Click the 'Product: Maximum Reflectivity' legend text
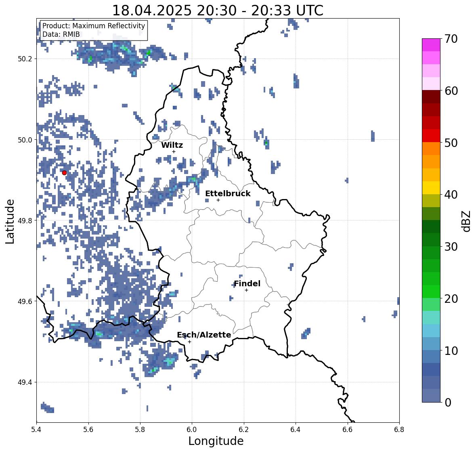 pos(94,26)
